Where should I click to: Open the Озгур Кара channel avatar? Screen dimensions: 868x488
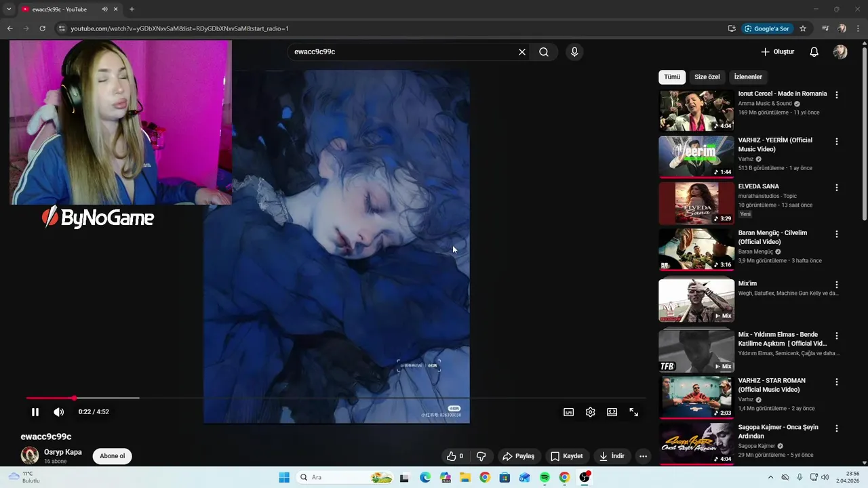30,455
